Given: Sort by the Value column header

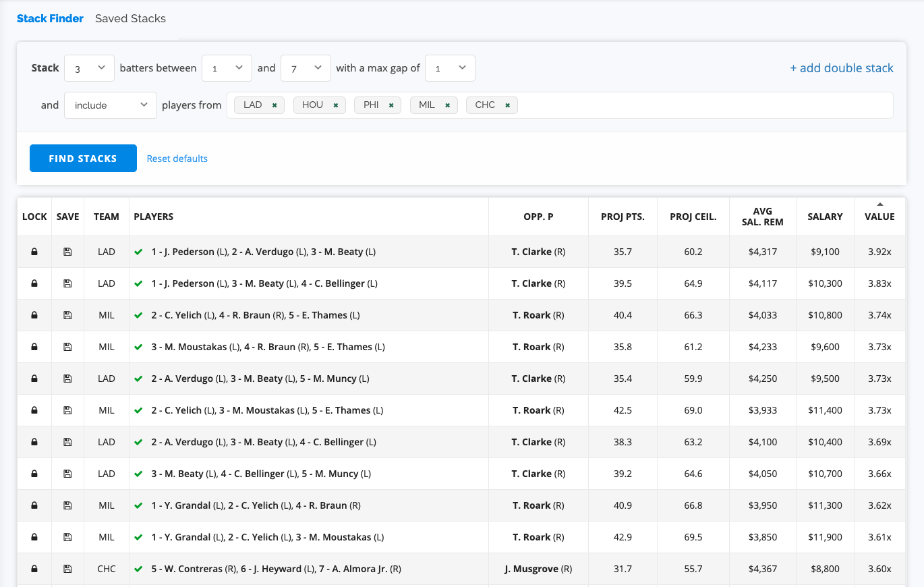Looking at the screenshot, I should click(x=879, y=217).
